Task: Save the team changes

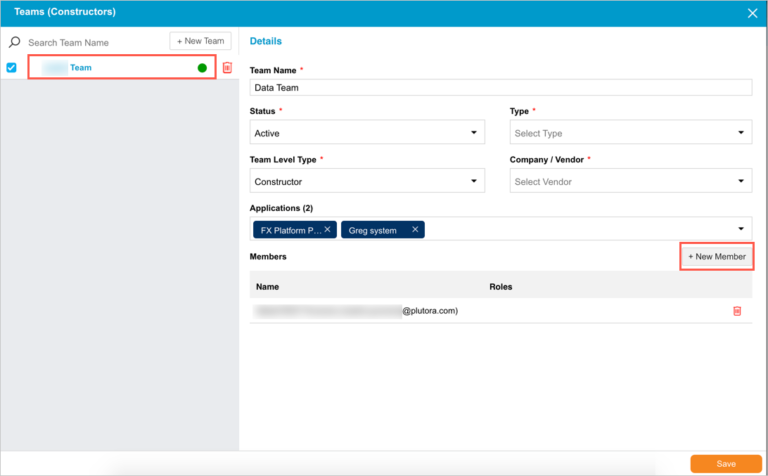Action: pos(726,464)
